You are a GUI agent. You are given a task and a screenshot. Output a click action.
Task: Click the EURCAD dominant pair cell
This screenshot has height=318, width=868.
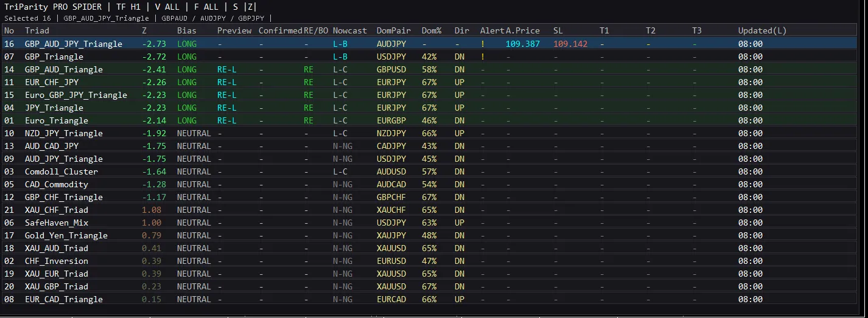click(391, 299)
